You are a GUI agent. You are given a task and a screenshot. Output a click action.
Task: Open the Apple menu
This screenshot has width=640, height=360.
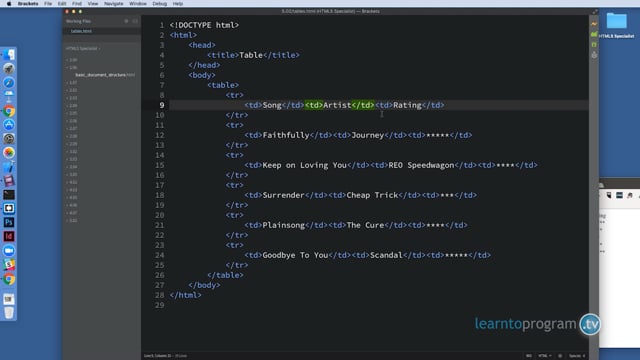point(9,4)
